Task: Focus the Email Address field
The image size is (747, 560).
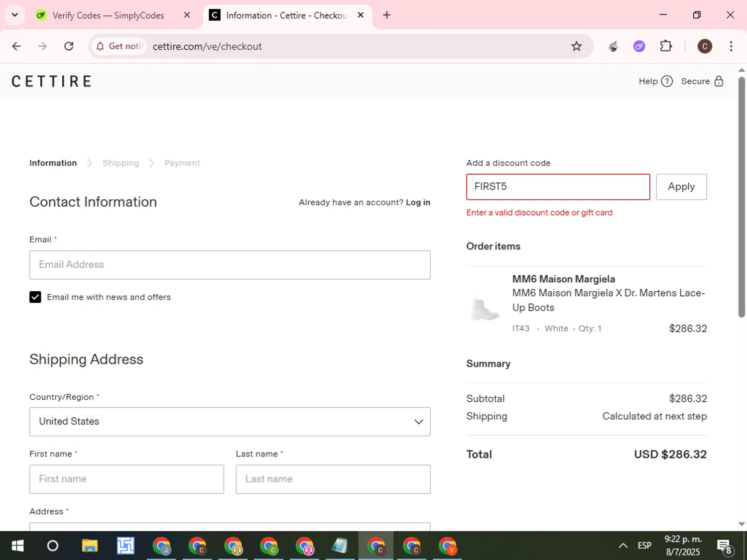Action: [230, 265]
